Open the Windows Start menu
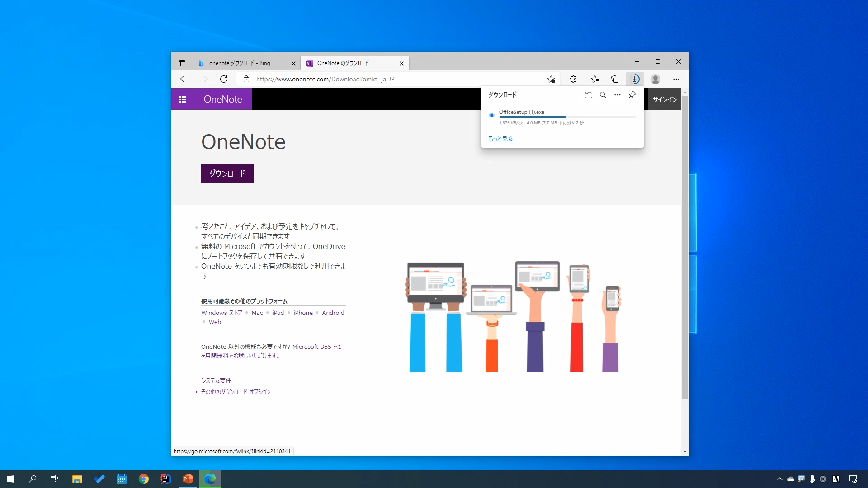Viewport: 868px width, 488px height. point(11,479)
